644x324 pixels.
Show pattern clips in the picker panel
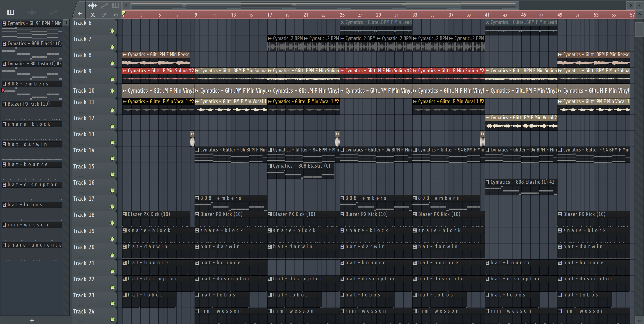pos(11,12)
